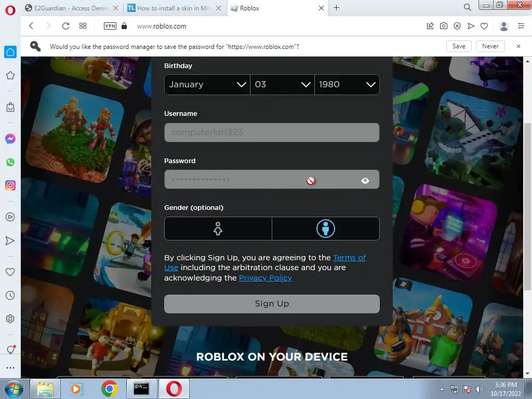Open Windows Explorer from the taskbar

click(45, 389)
